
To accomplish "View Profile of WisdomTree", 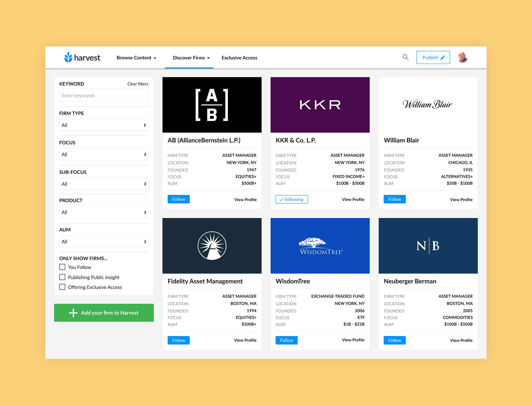I will (353, 340).
